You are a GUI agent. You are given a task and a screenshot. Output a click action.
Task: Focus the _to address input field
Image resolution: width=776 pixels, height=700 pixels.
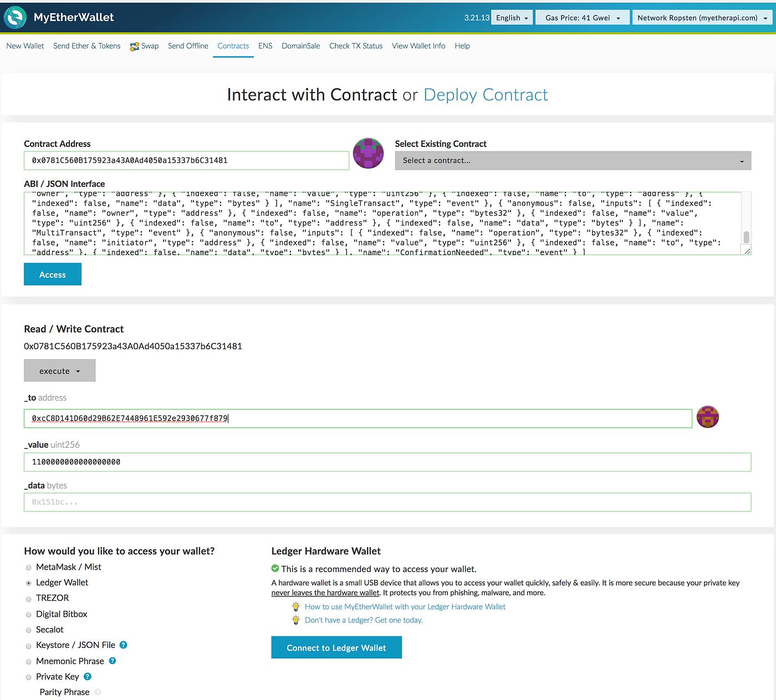click(x=358, y=418)
